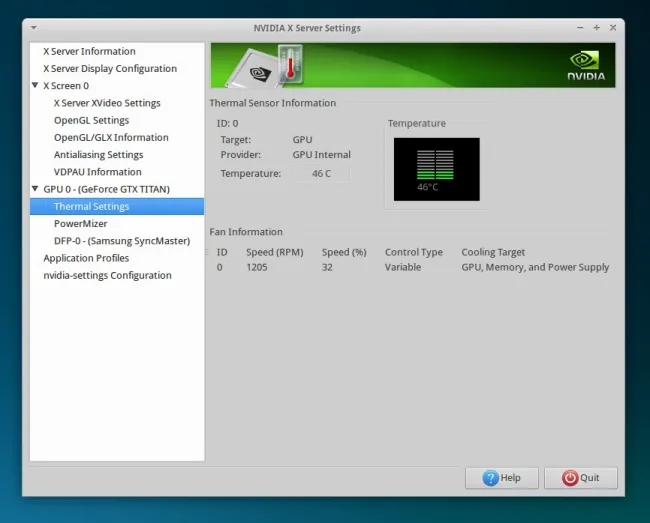Viewport: 650px width, 523px height.
Task: Select GPU 0 - (GeForce GTX TITAN)
Action: (x=107, y=189)
